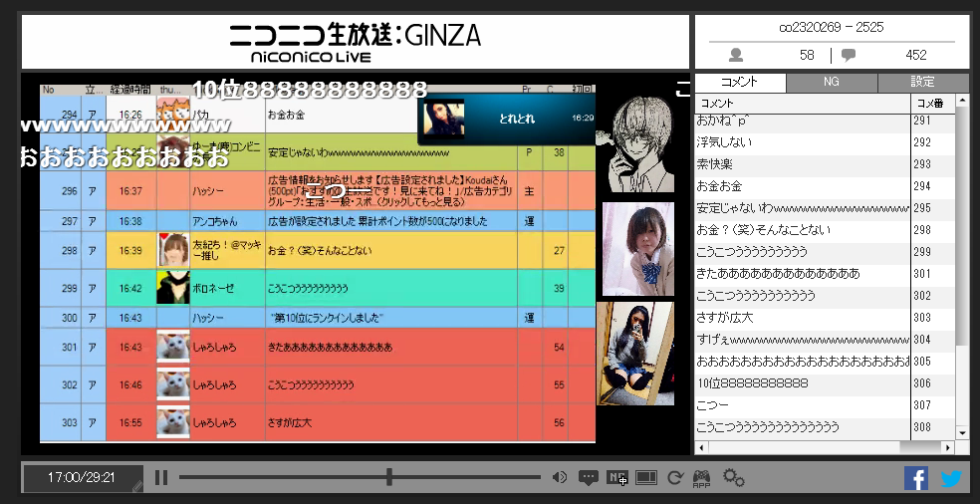
Task: Click the seek bar playback handle
Action: coord(388,477)
